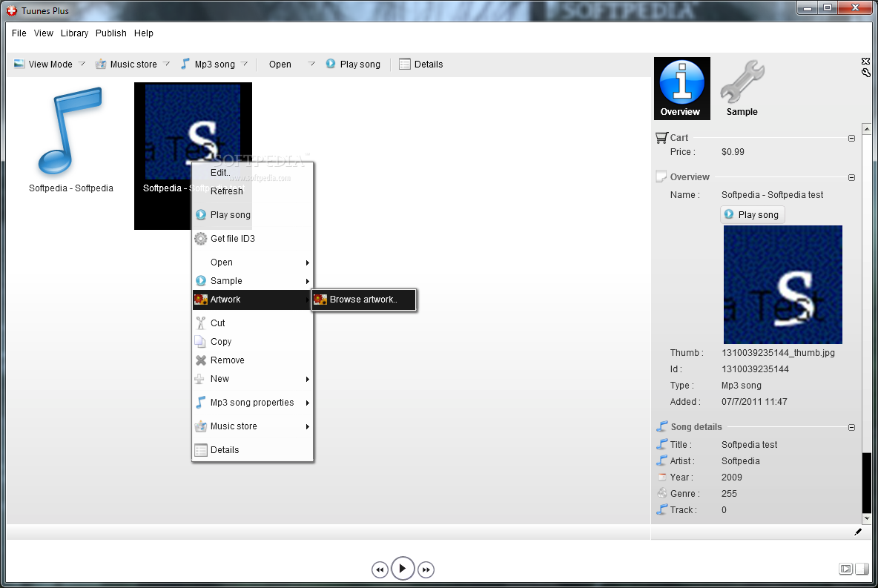This screenshot has width=878, height=588.
Task: Click the Artist value Softpedia
Action: point(740,461)
